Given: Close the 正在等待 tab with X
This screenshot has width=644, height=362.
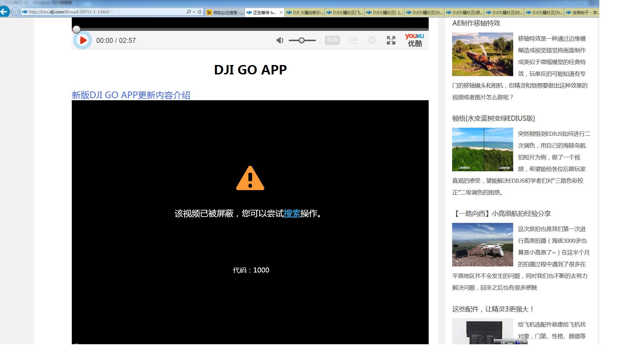Looking at the screenshot, I should [281, 12].
